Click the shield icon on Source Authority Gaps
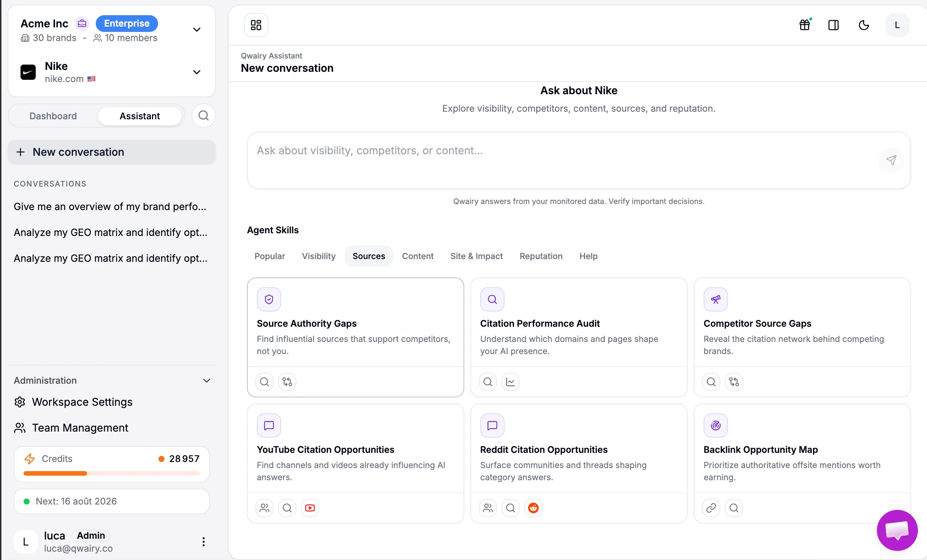 tap(269, 299)
